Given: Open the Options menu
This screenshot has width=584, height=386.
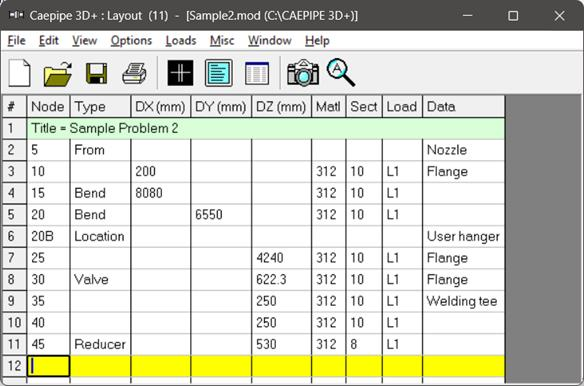Looking at the screenshot, I should (x=131, y=40).
